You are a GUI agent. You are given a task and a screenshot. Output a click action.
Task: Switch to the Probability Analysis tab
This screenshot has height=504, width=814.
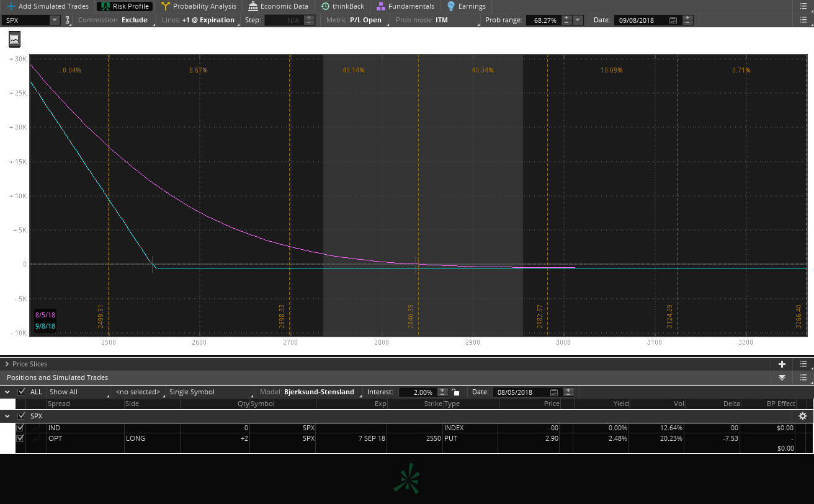click(x=199, y=6)
